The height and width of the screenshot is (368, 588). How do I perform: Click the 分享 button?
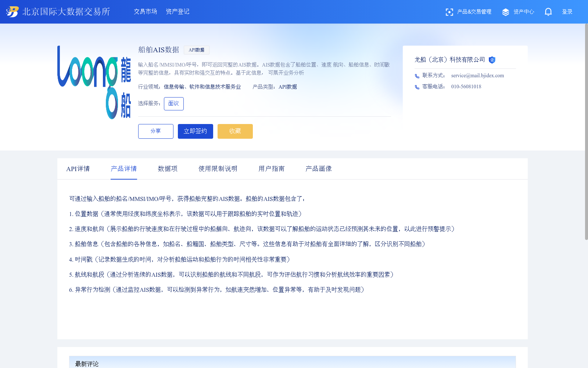click(x=156, y=131)
